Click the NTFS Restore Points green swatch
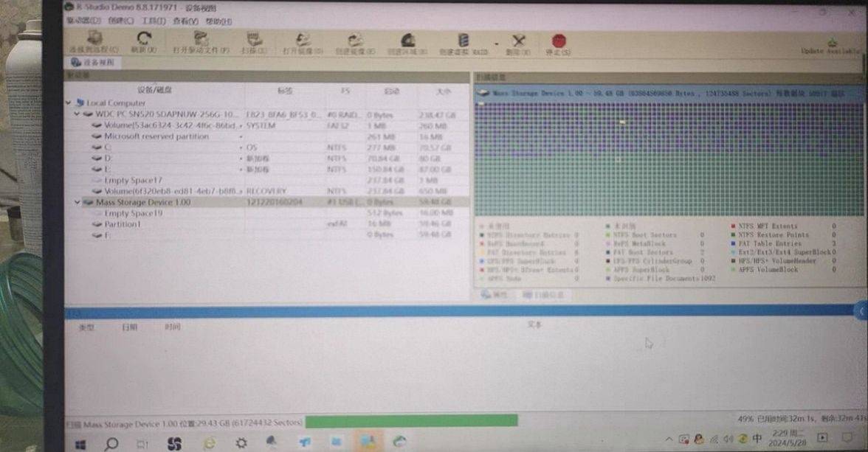This screenshot has width=868, height=452. (733, 235)
